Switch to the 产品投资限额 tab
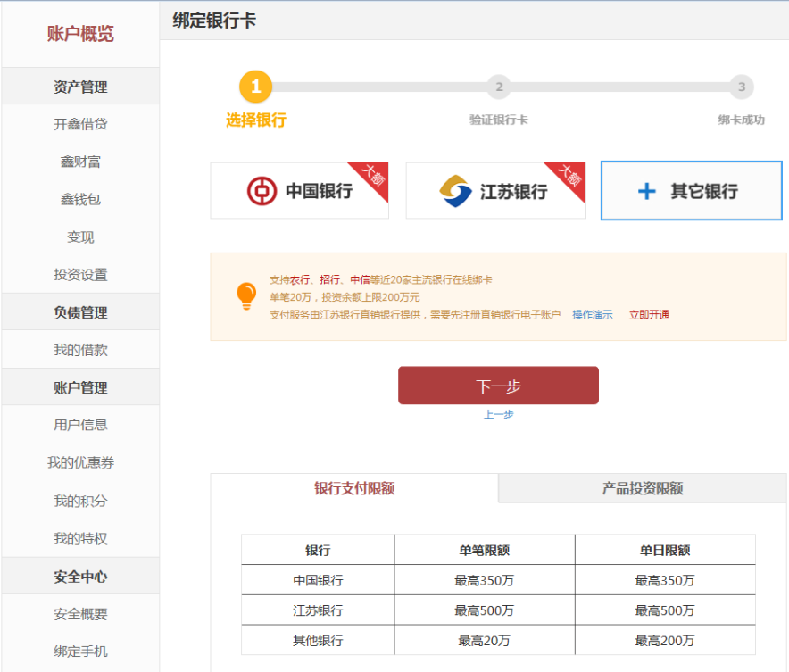The height and width of the screenshot is (672, 789). tap(643, 488)
